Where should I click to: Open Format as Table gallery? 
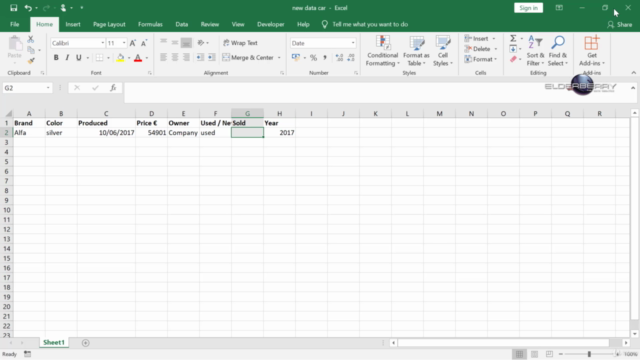pyautogui.click(x=416, y=51)
